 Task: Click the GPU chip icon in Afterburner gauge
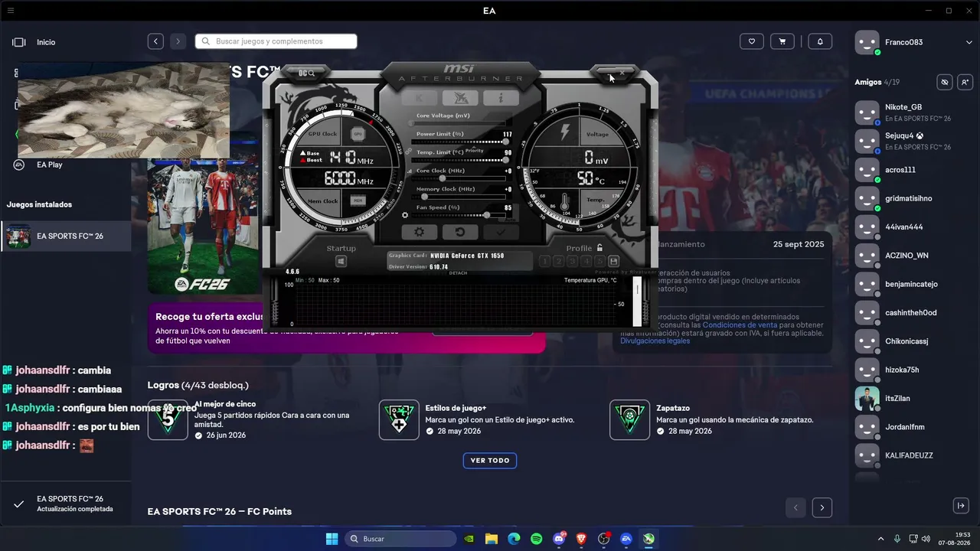click(x=358, y=134)
